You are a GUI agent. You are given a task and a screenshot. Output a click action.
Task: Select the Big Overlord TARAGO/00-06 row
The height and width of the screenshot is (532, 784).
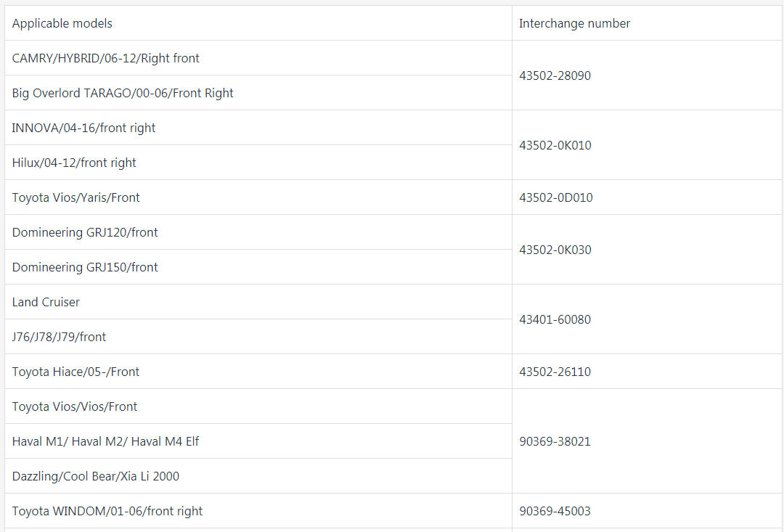[258, 93]
